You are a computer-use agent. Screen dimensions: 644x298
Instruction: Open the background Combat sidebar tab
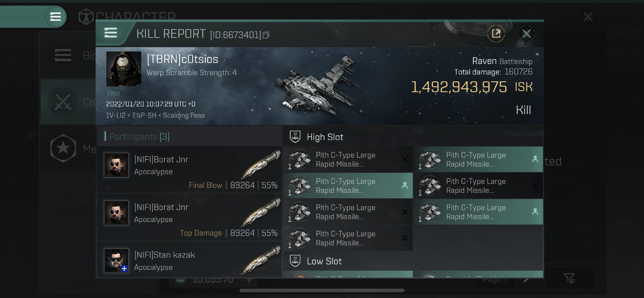click(x=68, y=102)
